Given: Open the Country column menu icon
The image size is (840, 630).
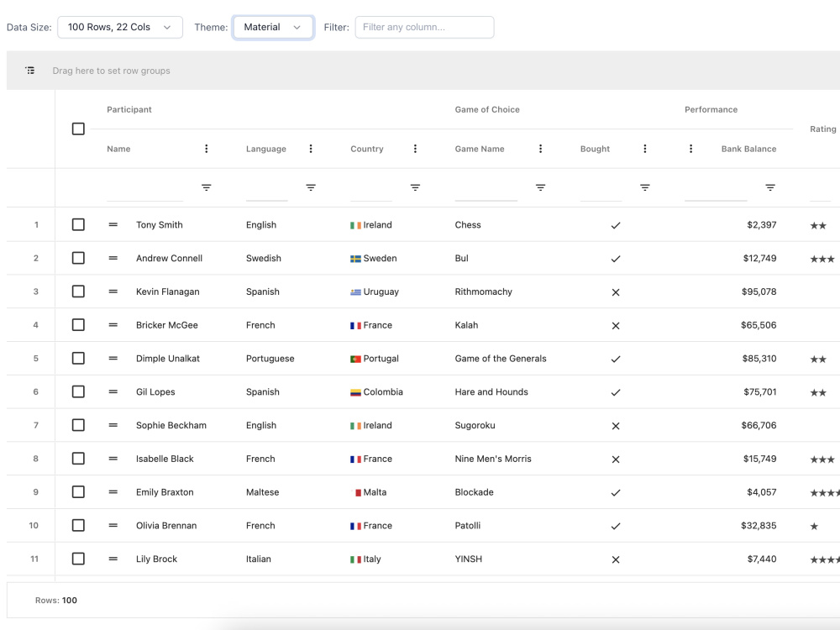Looking at the screenshot, I should (x=415, y=149).
